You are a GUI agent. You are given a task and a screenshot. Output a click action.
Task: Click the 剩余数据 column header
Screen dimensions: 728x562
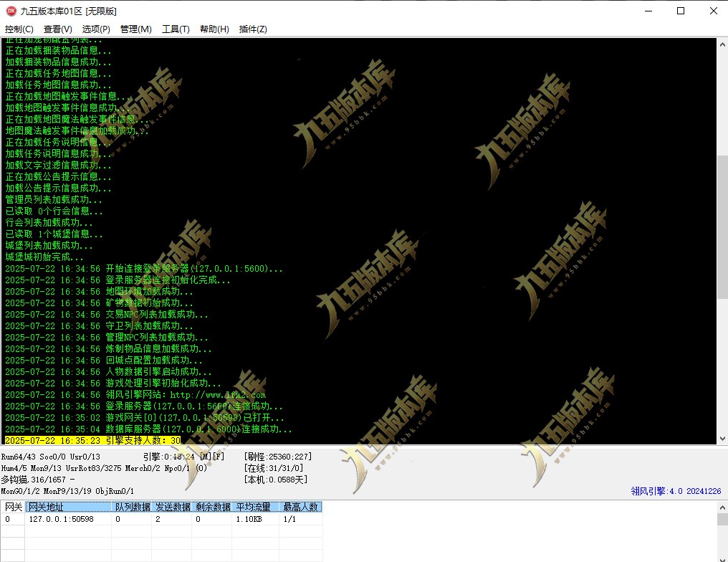[212, 507]
